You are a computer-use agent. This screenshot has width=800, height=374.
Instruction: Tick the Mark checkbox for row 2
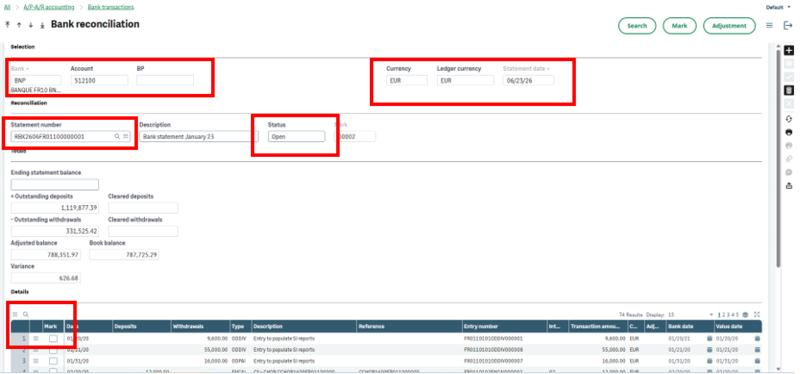[53, 350]
